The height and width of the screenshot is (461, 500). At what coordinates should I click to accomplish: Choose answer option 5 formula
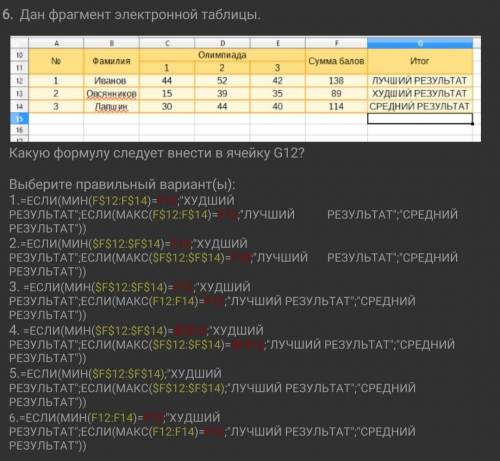tap(212, 388)
